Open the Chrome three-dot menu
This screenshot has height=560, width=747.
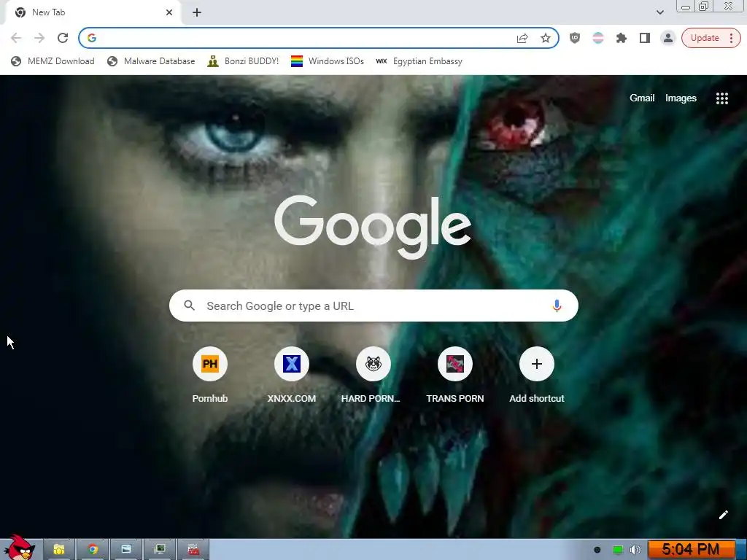tap(731, 38)
